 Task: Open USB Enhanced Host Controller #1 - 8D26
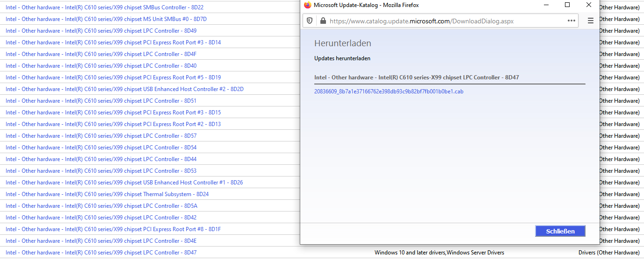pyautogui.click(x=124, y=183)
